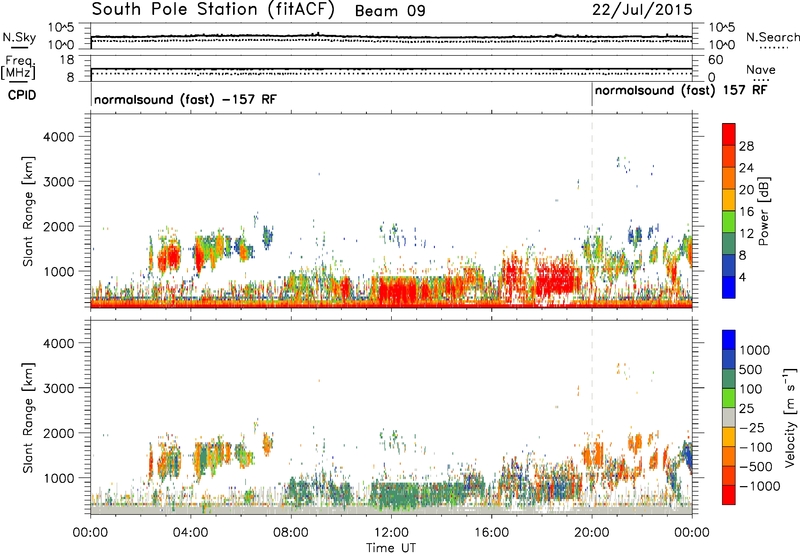Click the "Time UT" axis title
The width and height of the screenshot is (800, 554).
pyautogui.click(x=391, y=548)
